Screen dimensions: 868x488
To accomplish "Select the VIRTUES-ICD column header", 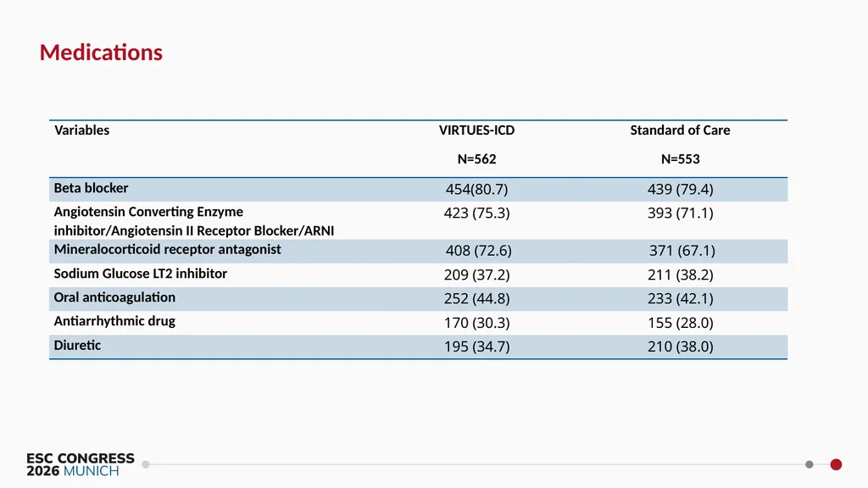I will [476, 130].
